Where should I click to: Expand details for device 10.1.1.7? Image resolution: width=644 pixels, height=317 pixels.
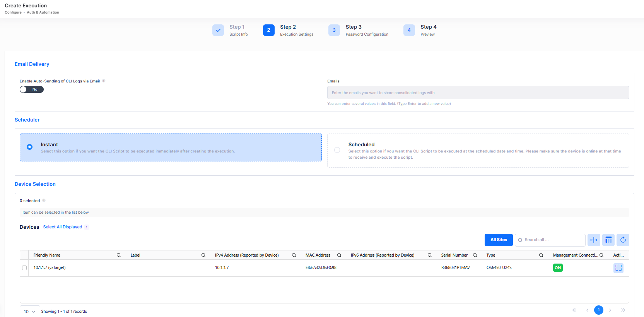tap(618, 268)
